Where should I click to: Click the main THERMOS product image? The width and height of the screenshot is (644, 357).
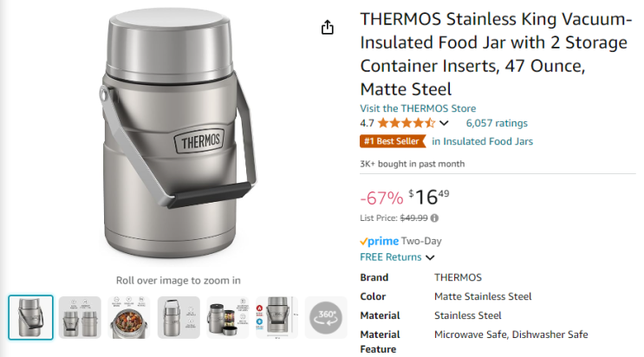click(x=178, y=139)
